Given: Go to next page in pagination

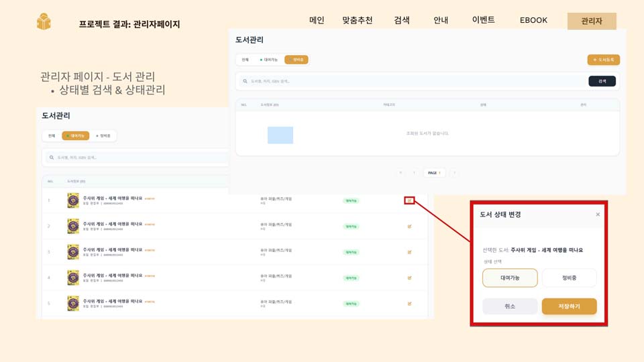Looking at the screenshot, I should tap(454, 173).
